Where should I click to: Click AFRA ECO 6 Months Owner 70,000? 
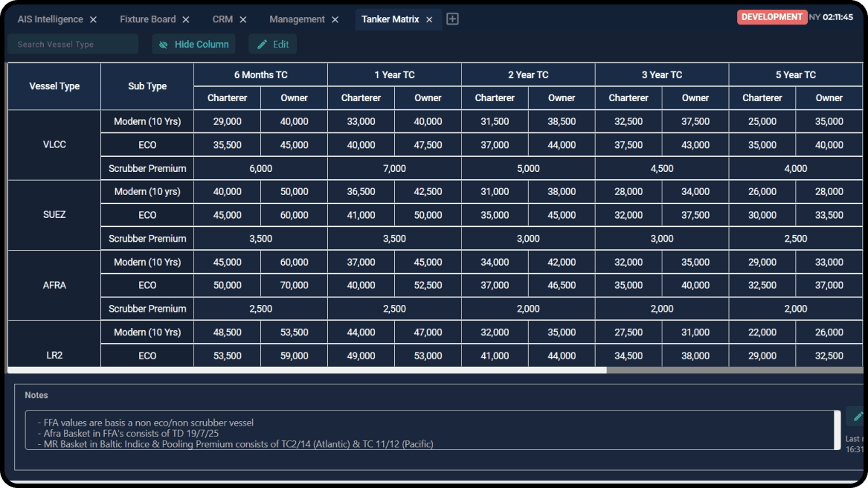click(294, 285)
